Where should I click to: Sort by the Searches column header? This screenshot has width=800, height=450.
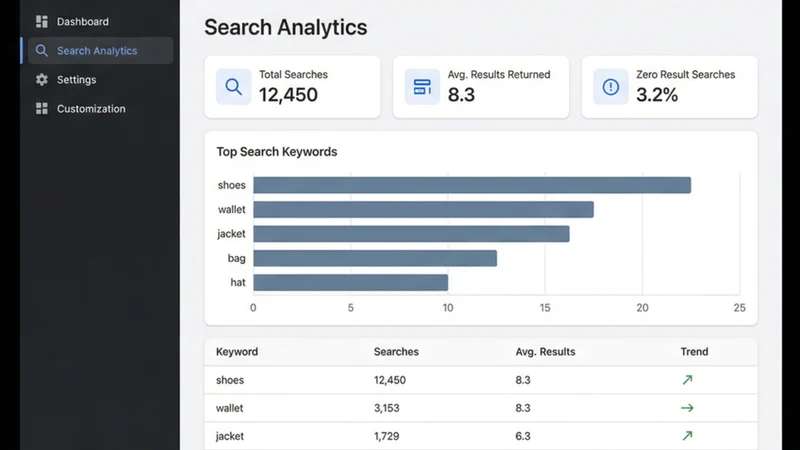pos(396,352)
